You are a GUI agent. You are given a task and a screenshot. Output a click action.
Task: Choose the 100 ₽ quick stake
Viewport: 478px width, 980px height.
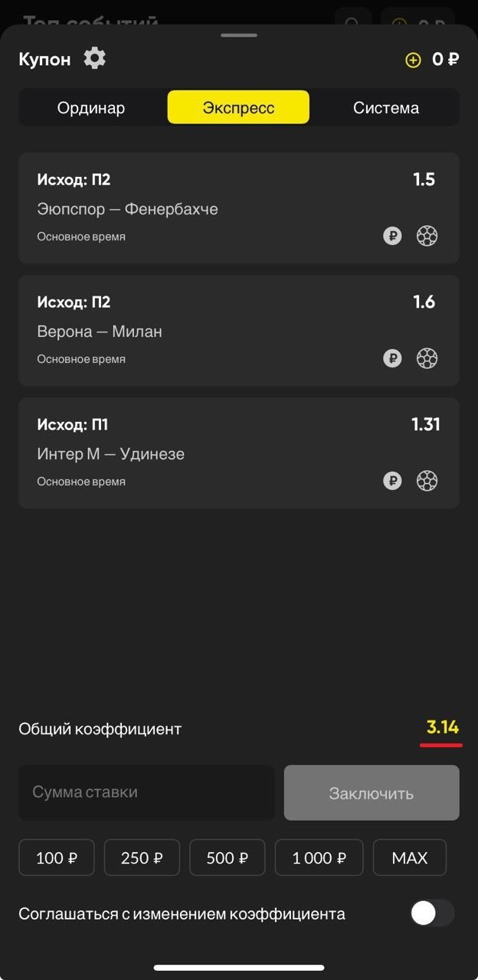[x=57, y=857]
